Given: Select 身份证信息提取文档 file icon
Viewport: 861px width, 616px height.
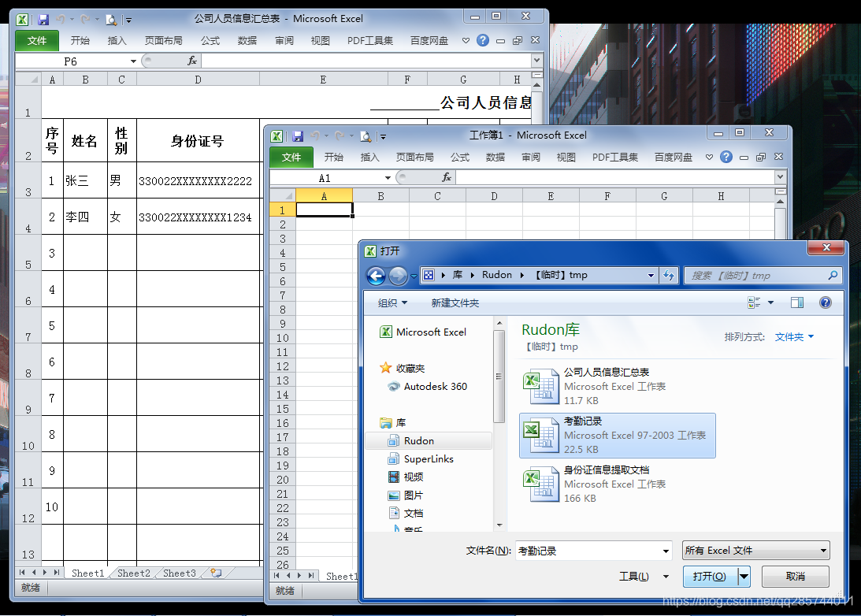Looking at the screenshot, I should pos(541,484).
